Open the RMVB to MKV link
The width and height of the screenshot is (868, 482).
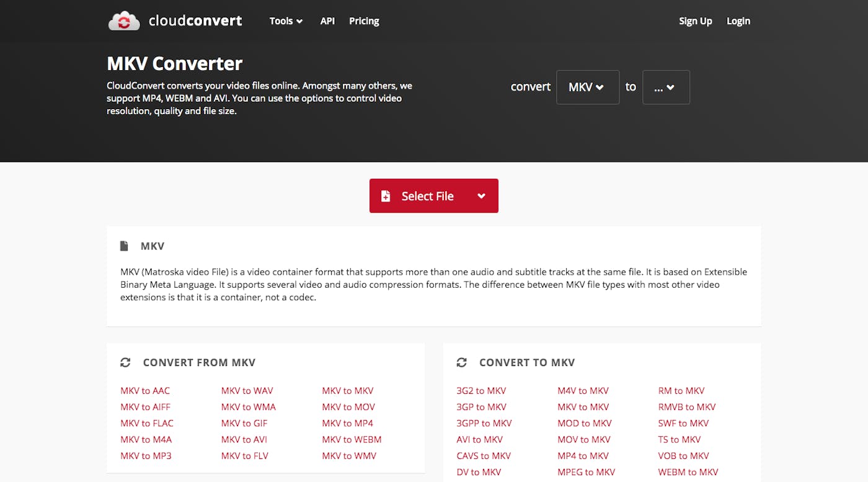(687, 407)
